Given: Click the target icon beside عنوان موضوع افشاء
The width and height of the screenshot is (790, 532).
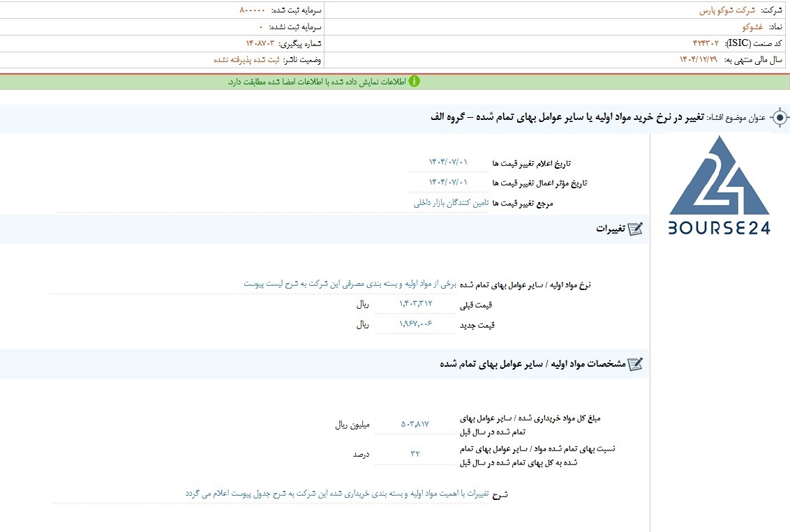Looking at the screenshot, I should click(780, 118).
